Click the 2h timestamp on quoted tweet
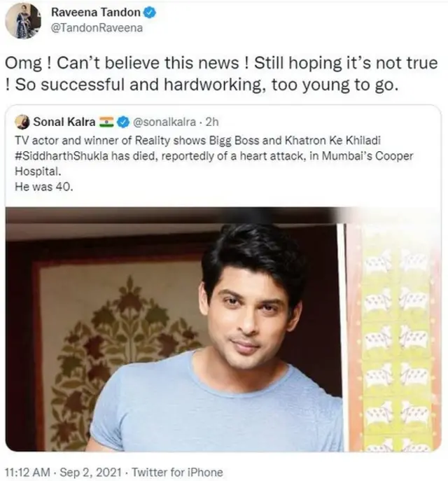Image resolution: width=448 pixels, height=481 pixels. 212,122
